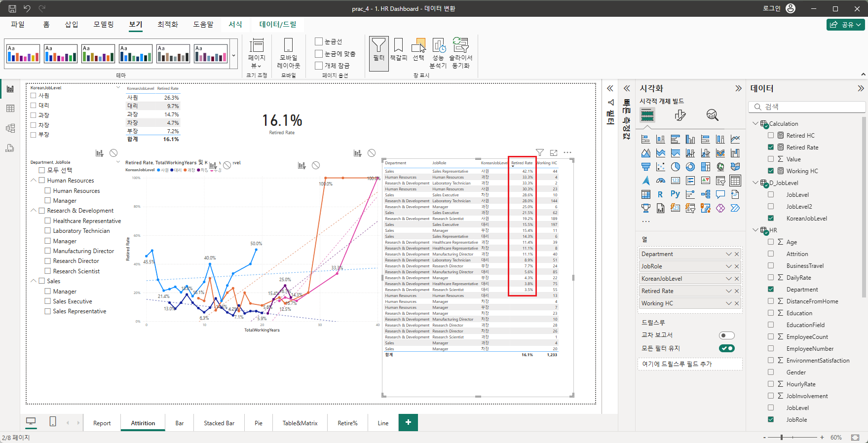Switch to the Stacked Bar page tab
The image size is (868, 443).
(x=219, y=423)
